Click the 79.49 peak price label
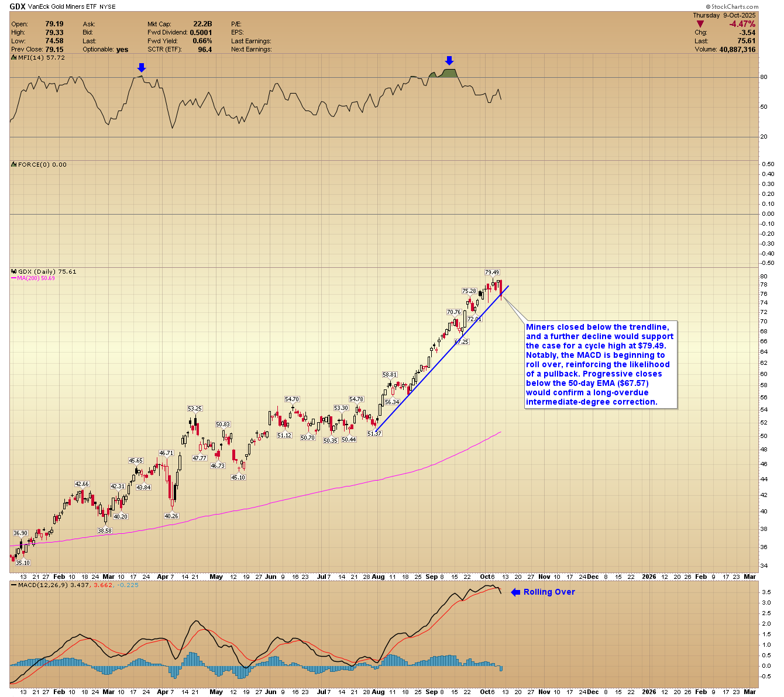784x697 pixels. coord(492,272)
